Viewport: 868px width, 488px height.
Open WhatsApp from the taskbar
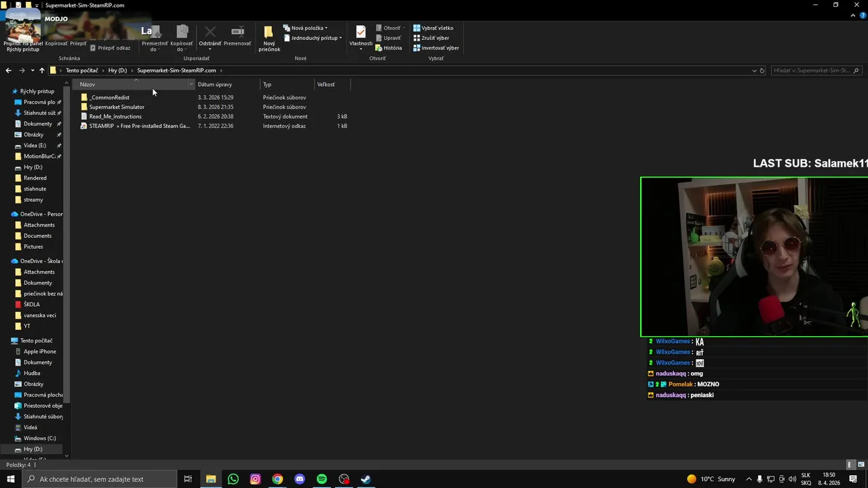point(233,479)
